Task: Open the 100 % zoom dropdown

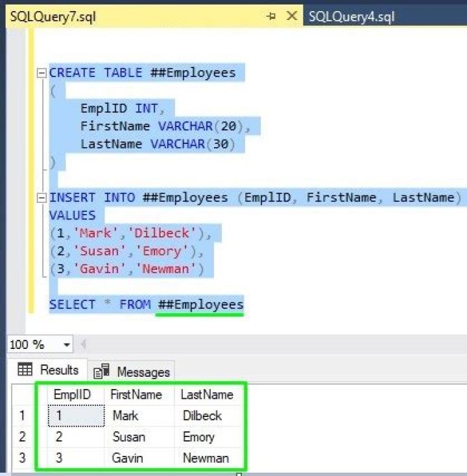Action: 67,344
